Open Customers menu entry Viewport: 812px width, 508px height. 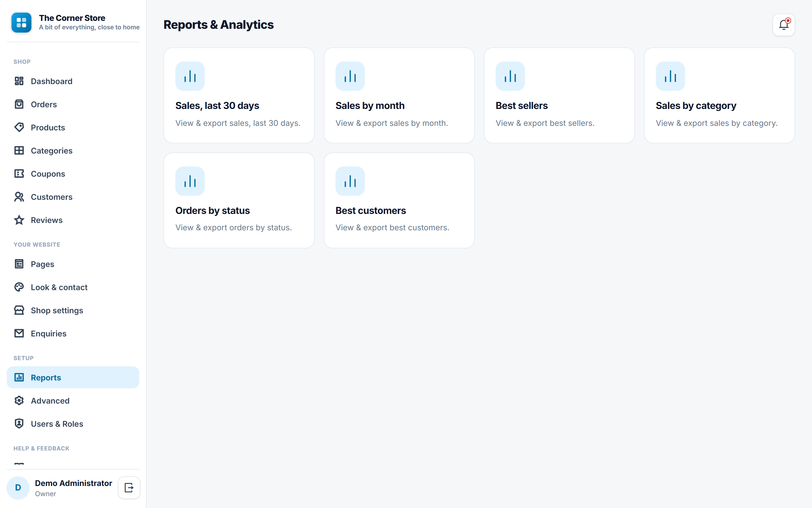(x=73, y=197)
